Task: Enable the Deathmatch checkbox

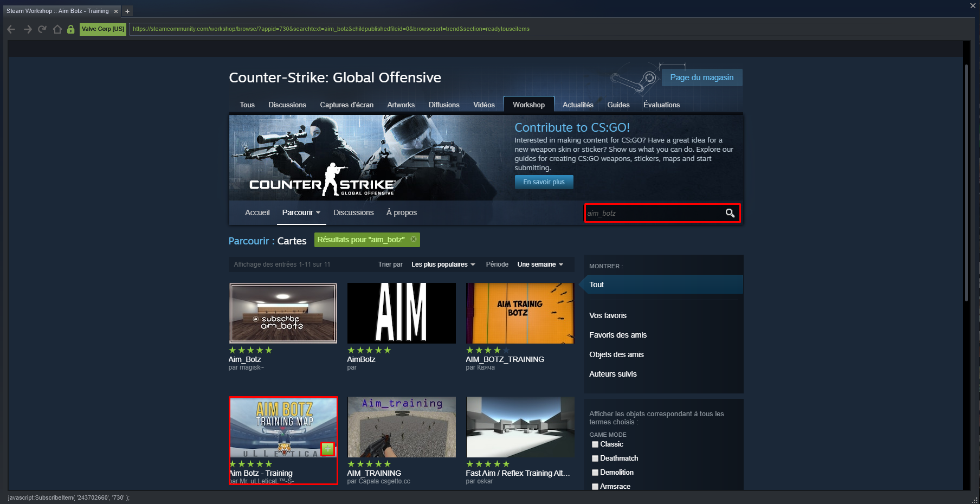Action: 595,458
